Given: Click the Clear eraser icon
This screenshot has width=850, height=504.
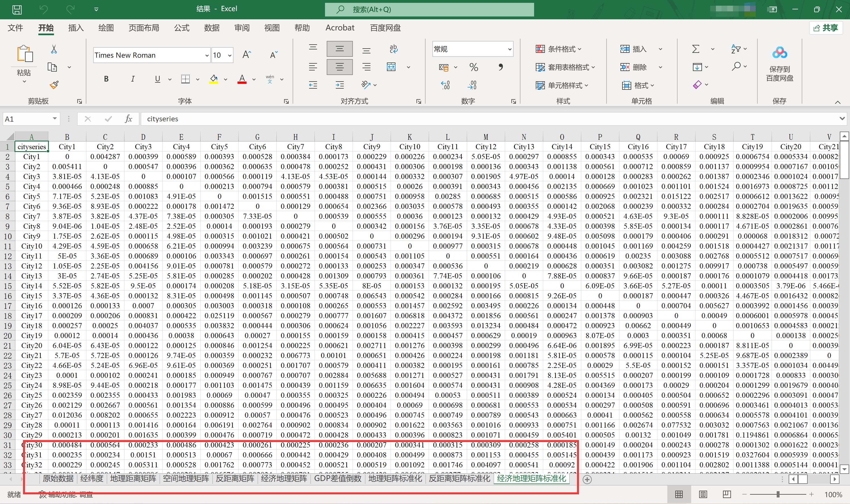Looking at the screenshot, I should coord(697,85).
